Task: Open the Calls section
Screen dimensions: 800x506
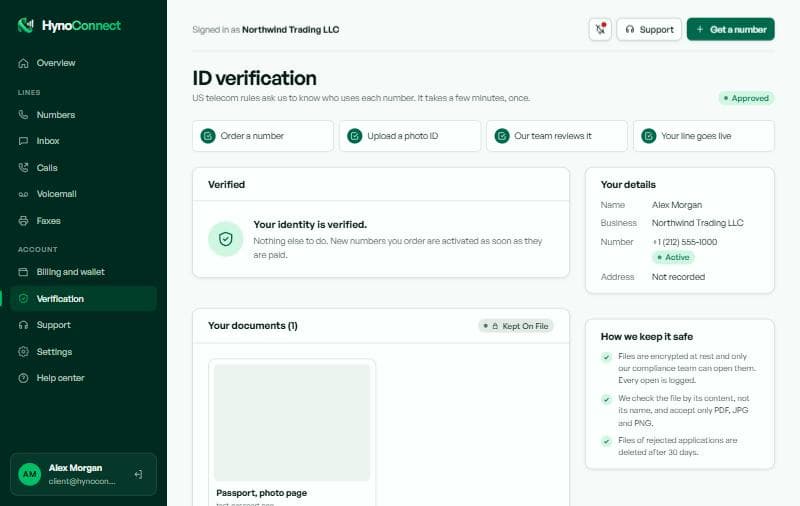Action: point(83,168)
